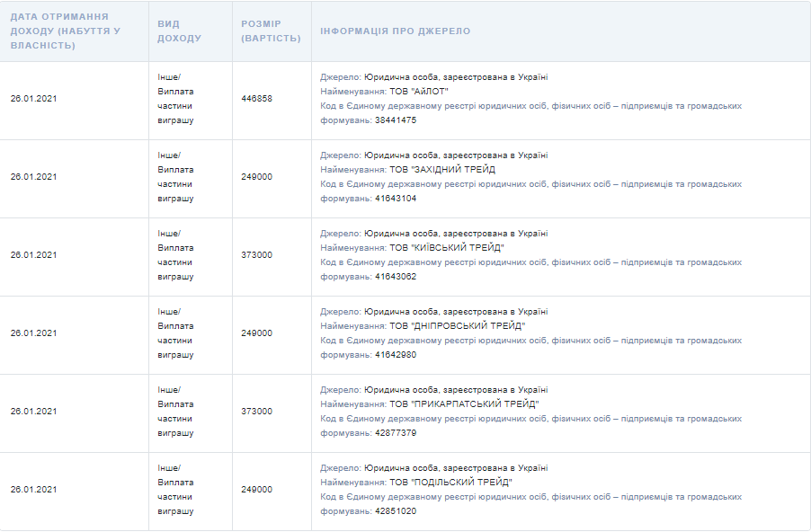811x532 pixels.
Task: Select the 249000 amount in ДНІПРОВСЬКИЙ ТРЕЙД row
Action: point(256,333)
